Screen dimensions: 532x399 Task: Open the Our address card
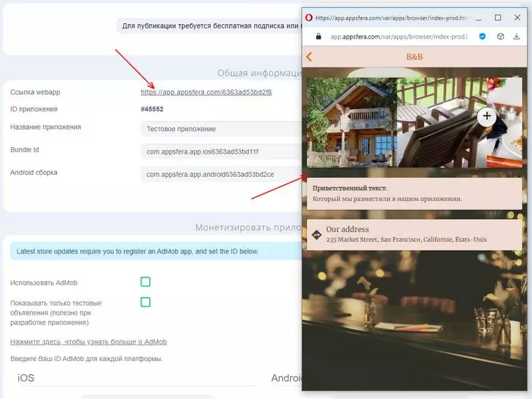[414, 234]
